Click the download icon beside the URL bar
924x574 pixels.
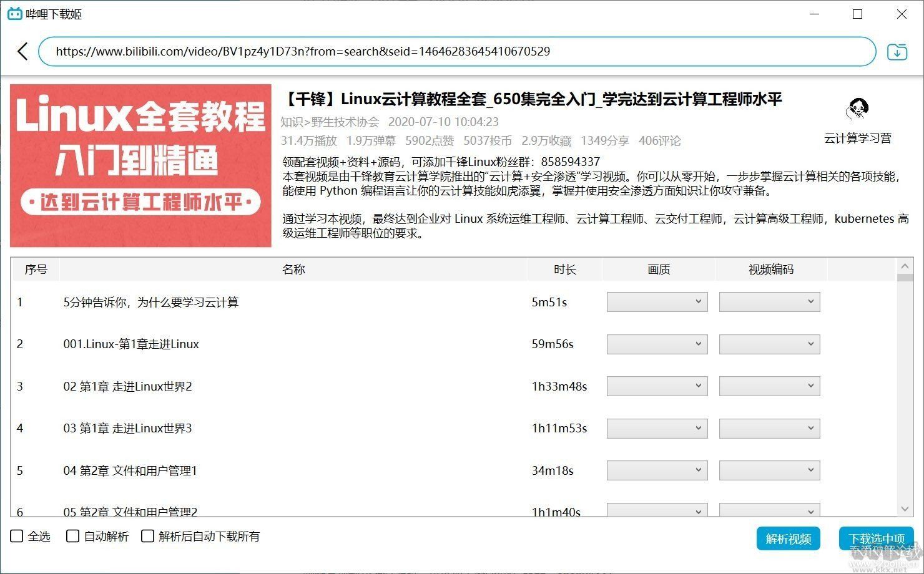(897, 52)
